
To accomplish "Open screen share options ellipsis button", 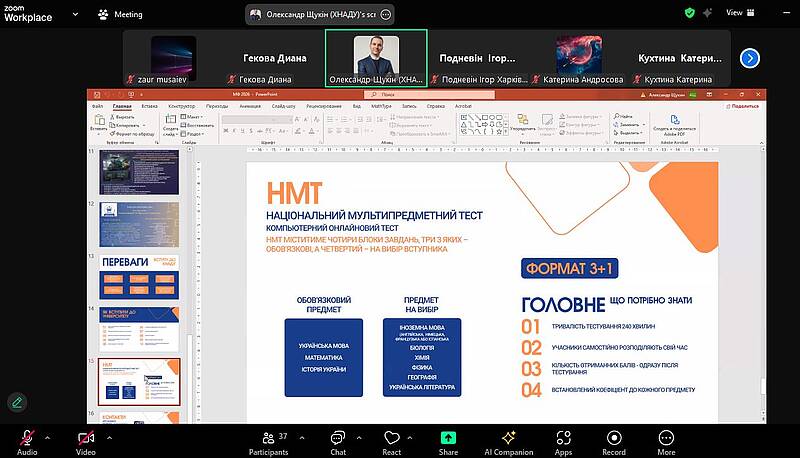I will pos(386,14).
